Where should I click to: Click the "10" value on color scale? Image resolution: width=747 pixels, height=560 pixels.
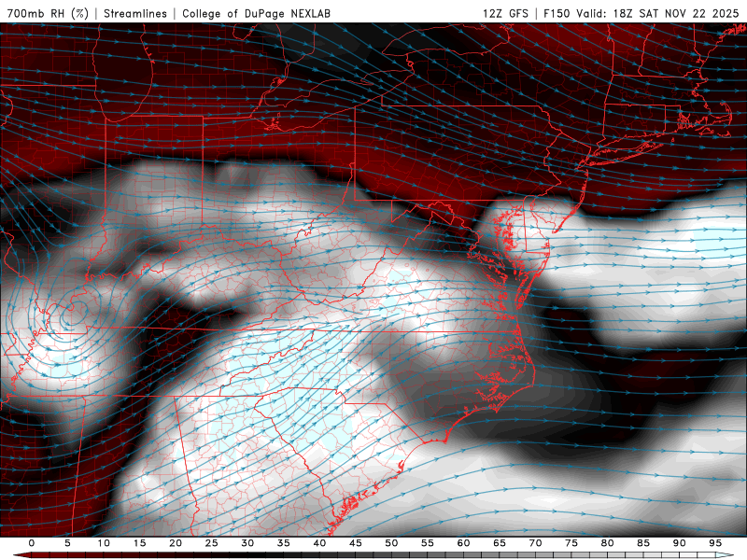104,543
